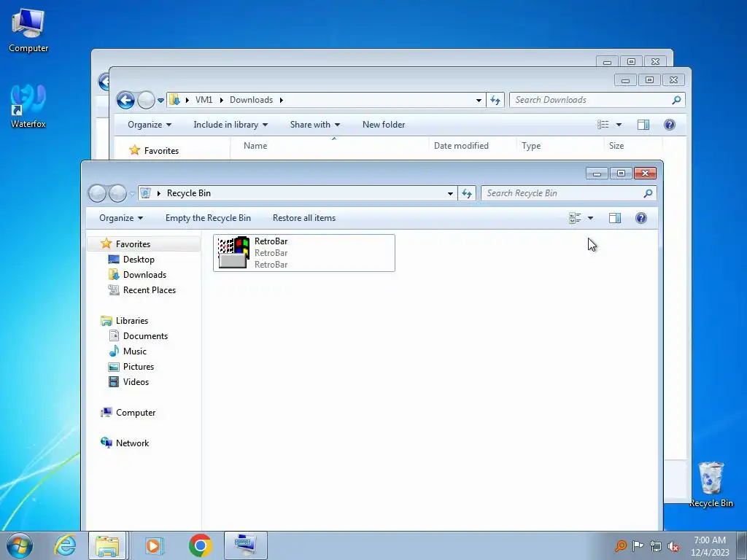747x560 pixels.
Task: Open Help in Downloads window
Action: tap(670, 125)
